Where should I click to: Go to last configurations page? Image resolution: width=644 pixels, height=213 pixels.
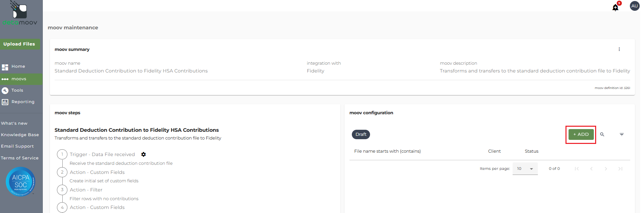click(620, 169)
